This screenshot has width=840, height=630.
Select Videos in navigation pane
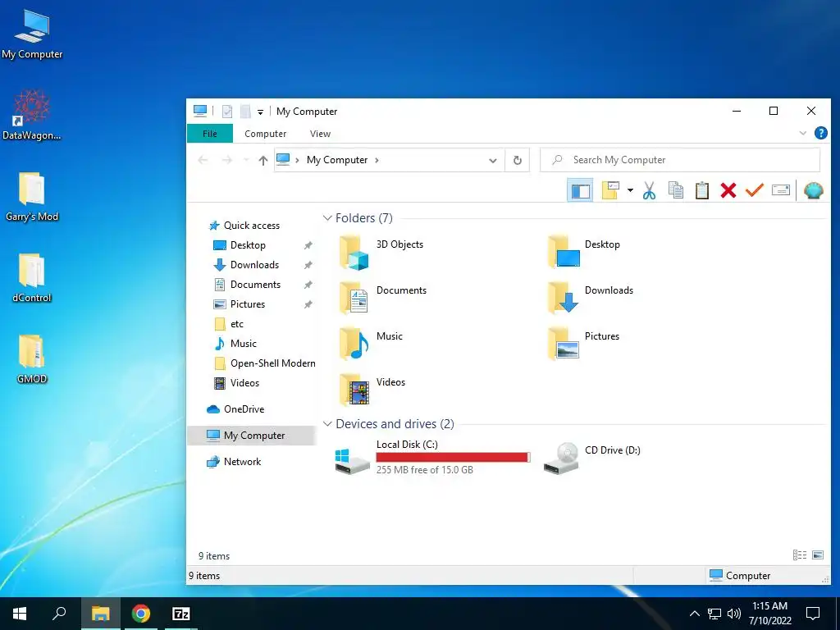pyautogui.click(x=244, y=383)
